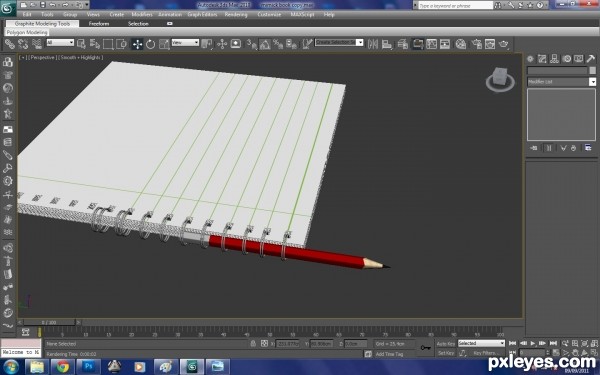Click the Select and Link icon
The image size is (600, 375).
coord(9,44)
